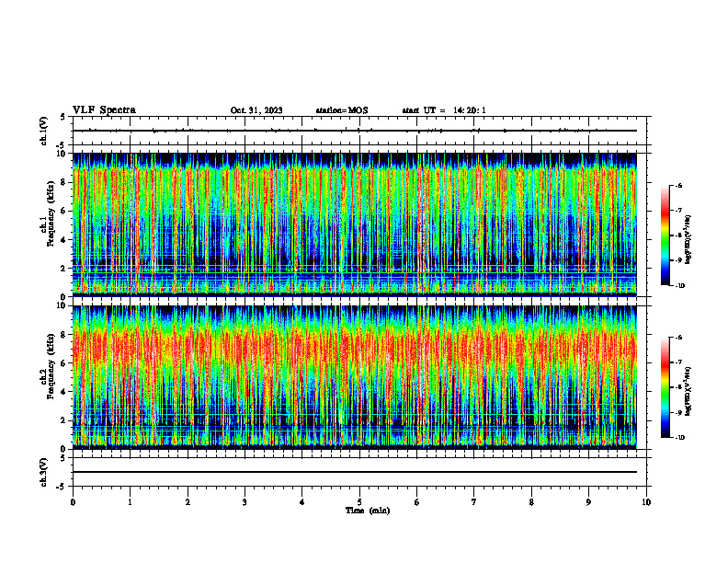Click the "station=MOS" header label
This screenshot has width=728, height=563.
click(x=342, y=110)
